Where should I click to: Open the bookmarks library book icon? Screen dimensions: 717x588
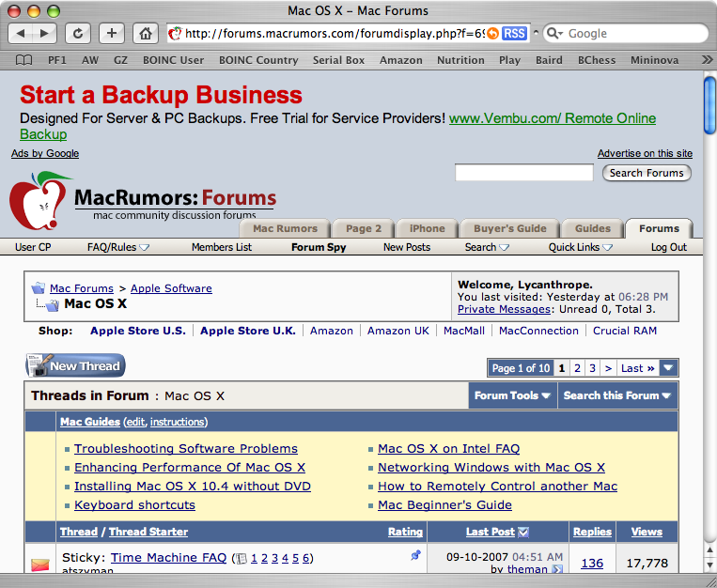pos(23,60)
